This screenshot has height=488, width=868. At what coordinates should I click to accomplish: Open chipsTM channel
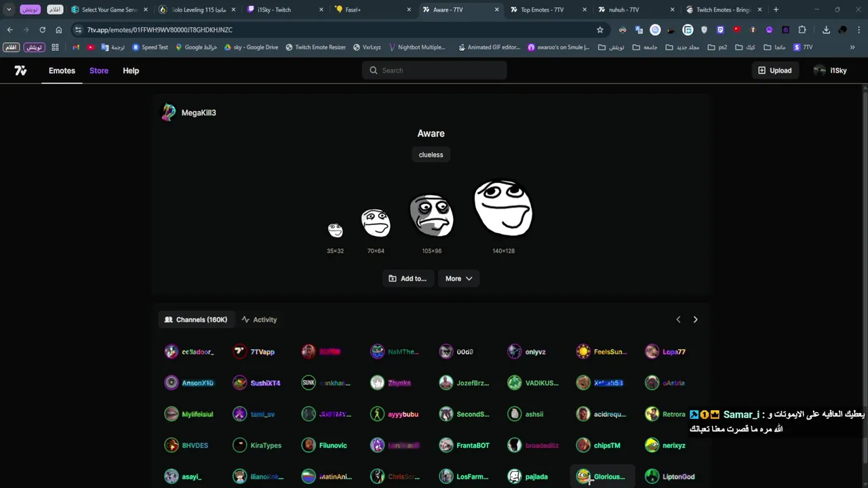[x=598, y=445]
